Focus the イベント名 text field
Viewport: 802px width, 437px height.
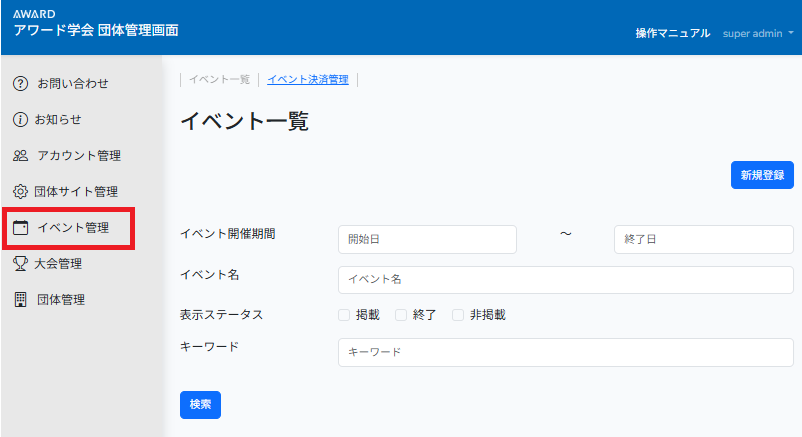[x=565, y=280]
